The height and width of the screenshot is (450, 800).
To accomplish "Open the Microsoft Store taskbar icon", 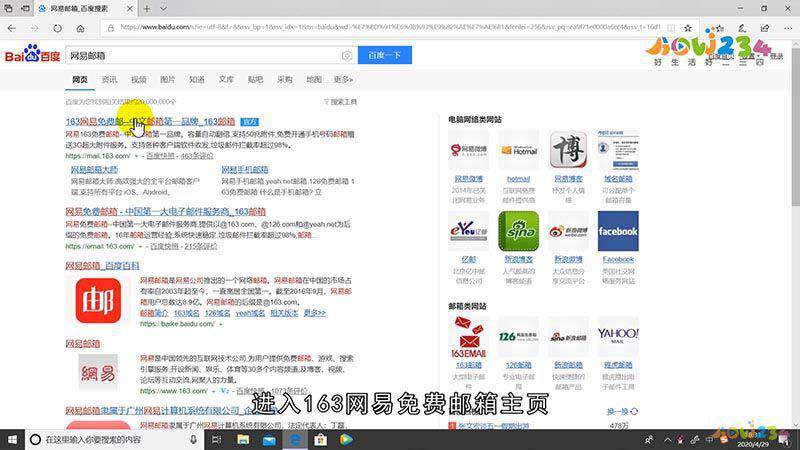I will (320, 439).
